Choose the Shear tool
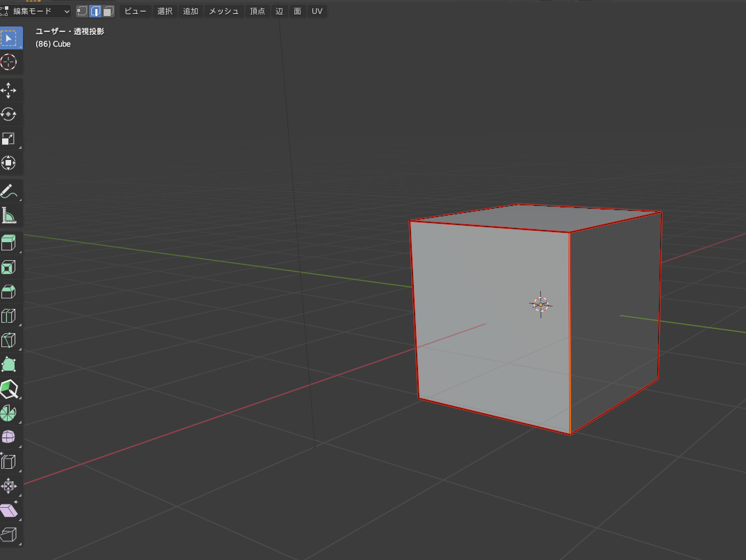Image resolution: width=746 pixels, height=560 pixels. pyautogui.click(x=9, y=510)
